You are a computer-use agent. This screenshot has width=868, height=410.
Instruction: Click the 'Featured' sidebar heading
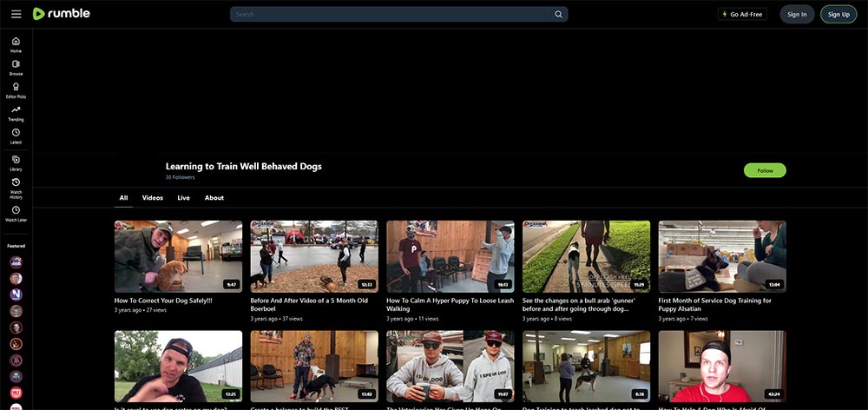point(16,246)
